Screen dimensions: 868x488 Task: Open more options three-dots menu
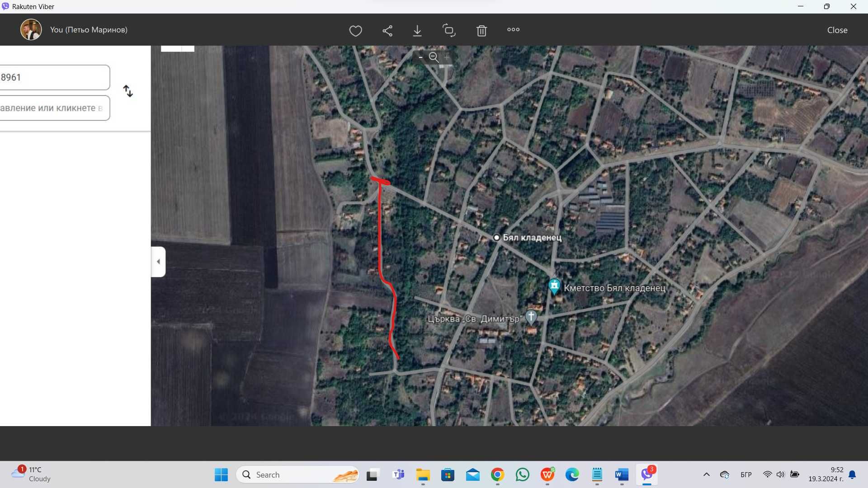click(513, 29)
